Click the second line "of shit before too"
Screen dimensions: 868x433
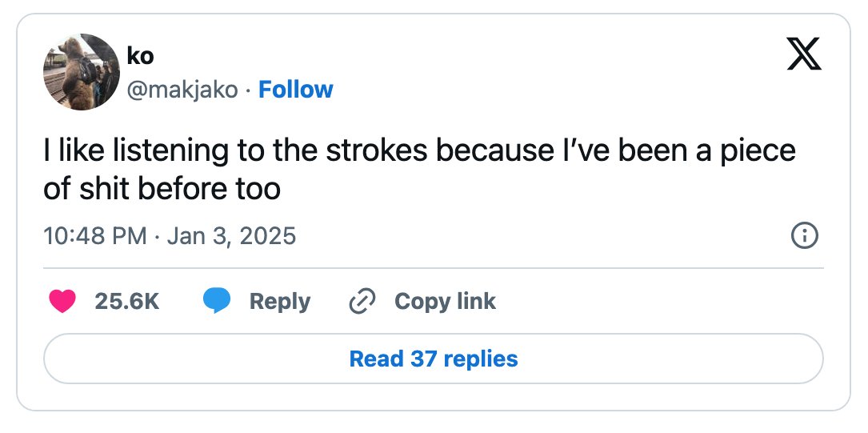point(162,190)
